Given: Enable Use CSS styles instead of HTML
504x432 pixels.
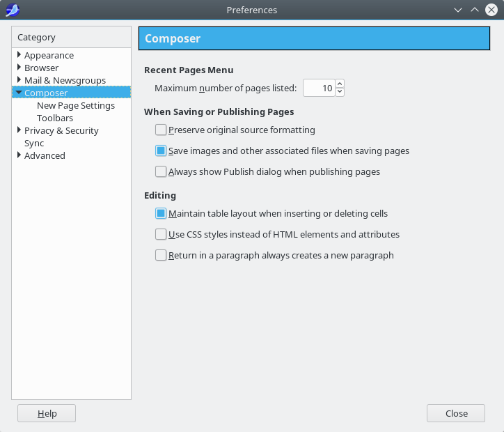Looking at the screenshot, I should (161, 234).
